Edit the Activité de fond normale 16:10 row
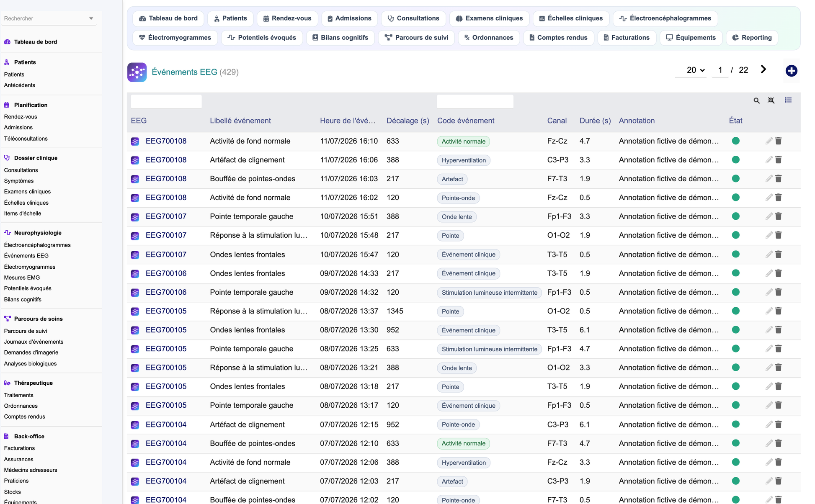The height and width of the screenshot is (504, 815). point(769,141)
